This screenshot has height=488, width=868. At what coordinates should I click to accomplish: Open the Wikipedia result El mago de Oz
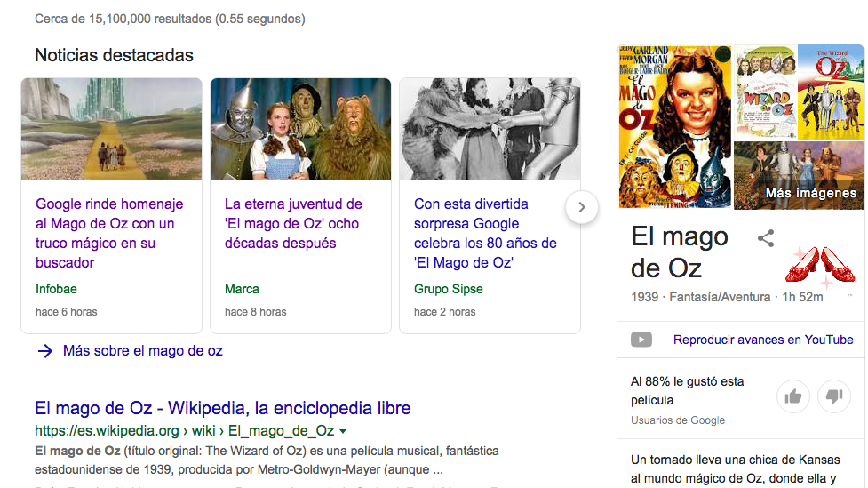pos(222,408)
